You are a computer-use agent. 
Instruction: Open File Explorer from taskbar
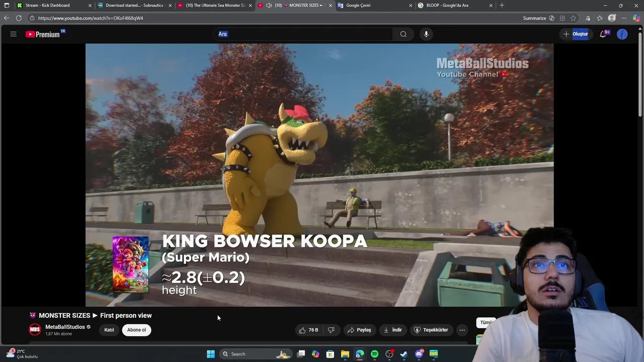345,354
